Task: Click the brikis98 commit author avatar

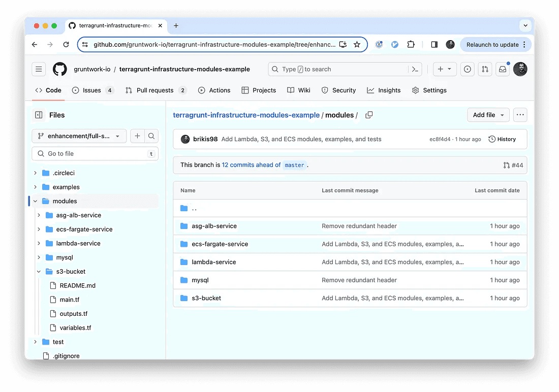Action: point(185,139)
